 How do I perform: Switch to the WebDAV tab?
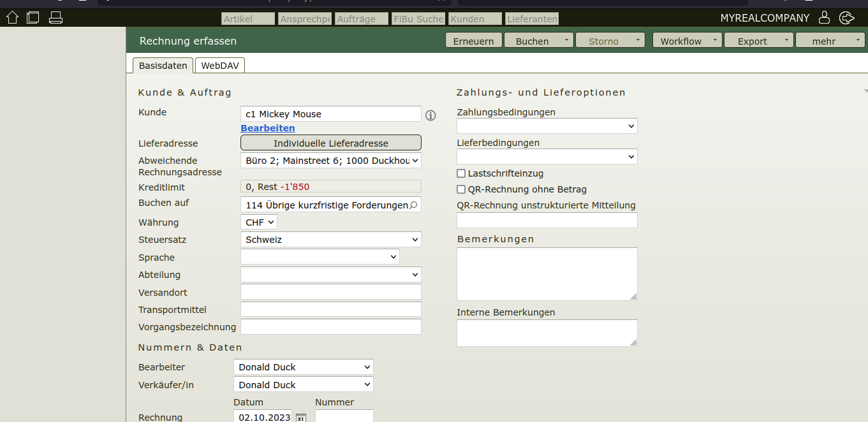[x=219, y=66]
